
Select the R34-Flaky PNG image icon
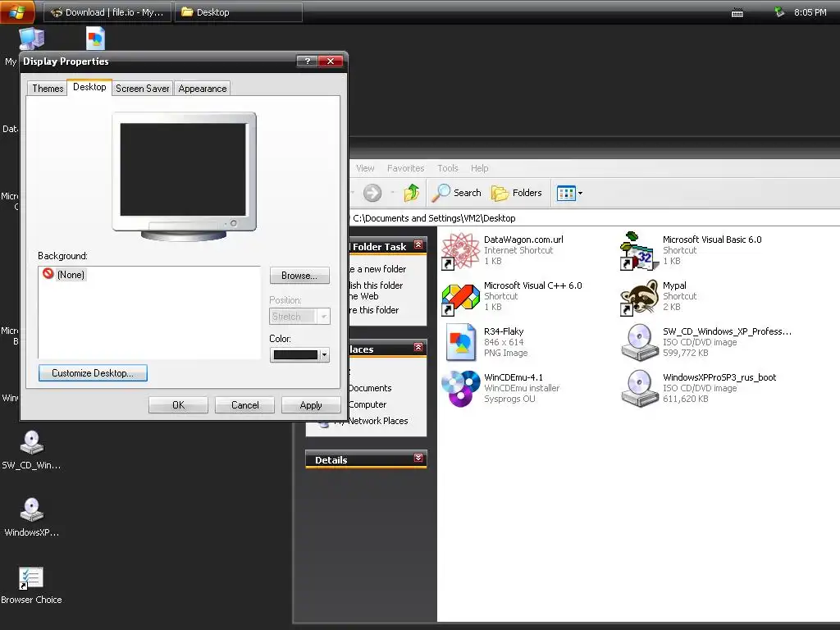[x=460, y=342]
